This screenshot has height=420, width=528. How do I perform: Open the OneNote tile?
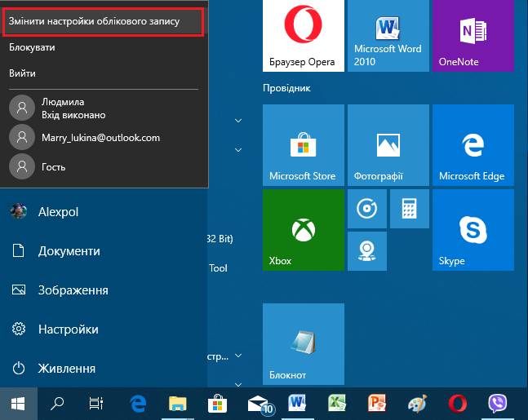click(473, 36)
